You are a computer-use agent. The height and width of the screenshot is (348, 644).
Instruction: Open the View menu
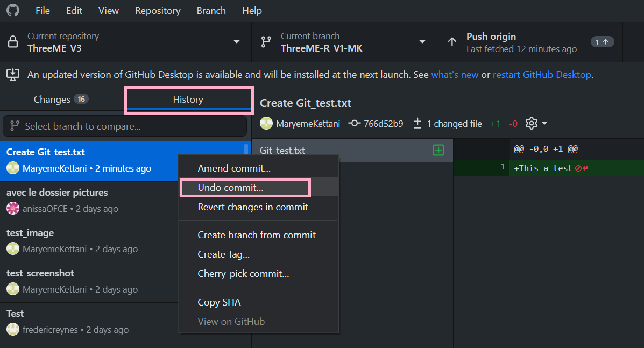point(109,11)
